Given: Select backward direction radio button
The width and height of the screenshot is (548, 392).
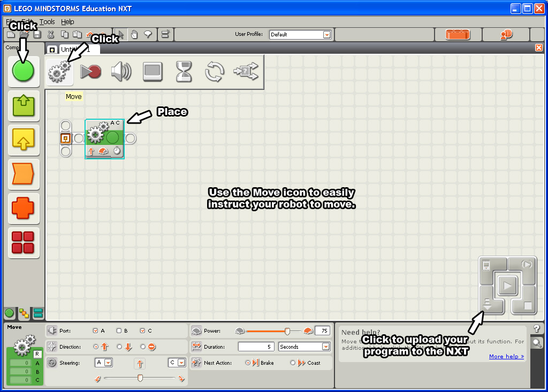Looking at the screenshot, I should [x=119, y=347].
